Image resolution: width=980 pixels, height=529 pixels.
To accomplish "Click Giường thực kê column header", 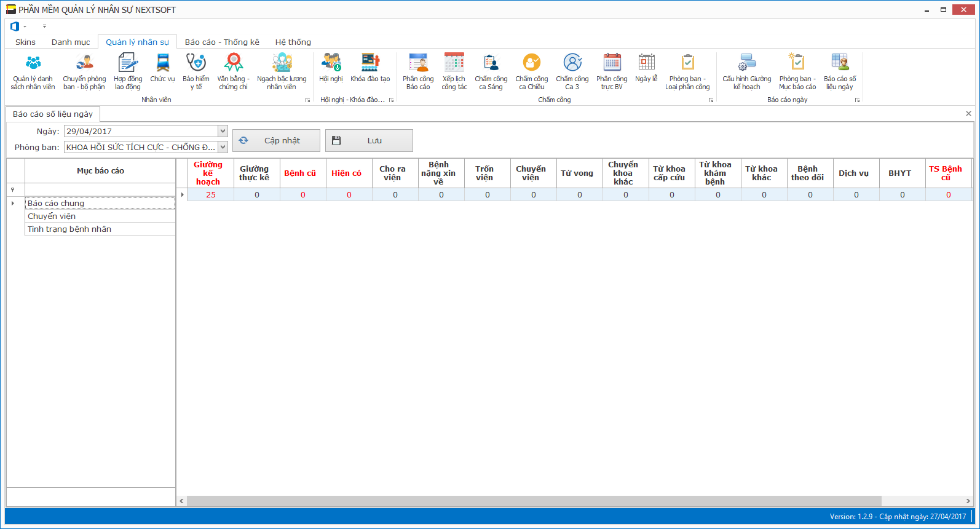I will (x=257, y=173).
